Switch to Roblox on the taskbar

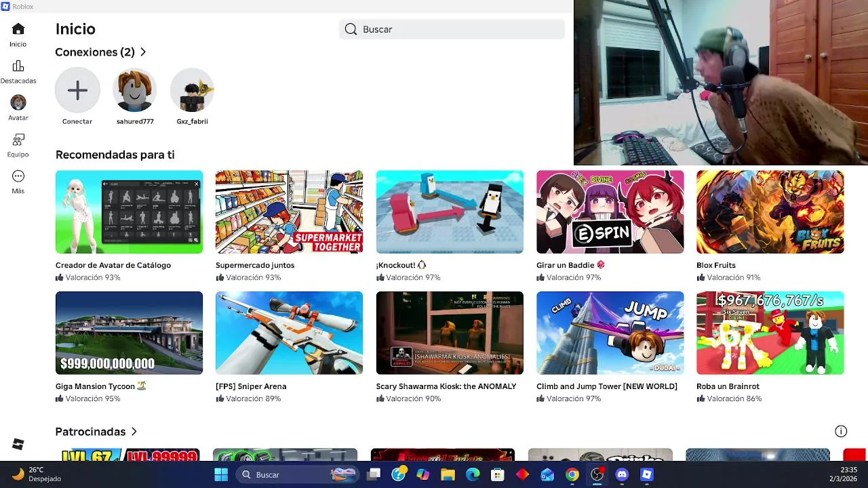click(646, 474)
